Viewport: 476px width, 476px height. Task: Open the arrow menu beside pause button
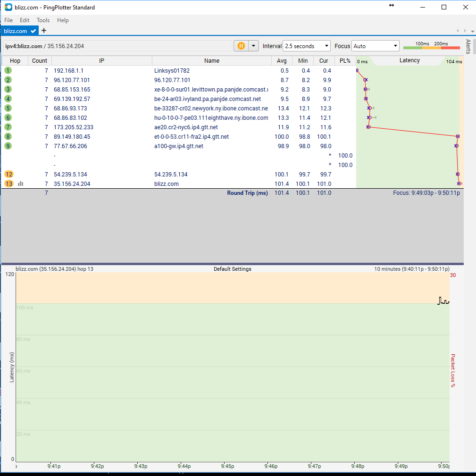point(254,46)
